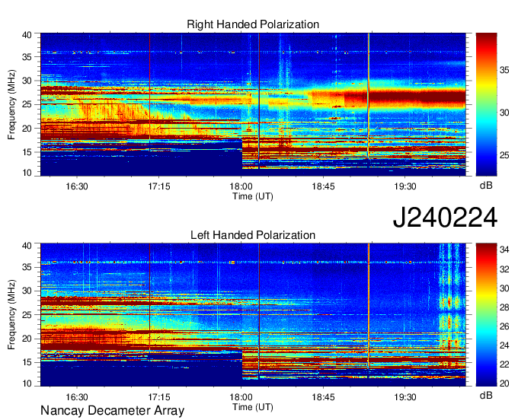The image size is (518, 420).
Task: Click the top plot's 'Time (UT)' axis label
Action: pyautogui.click(x=253, y=196)
